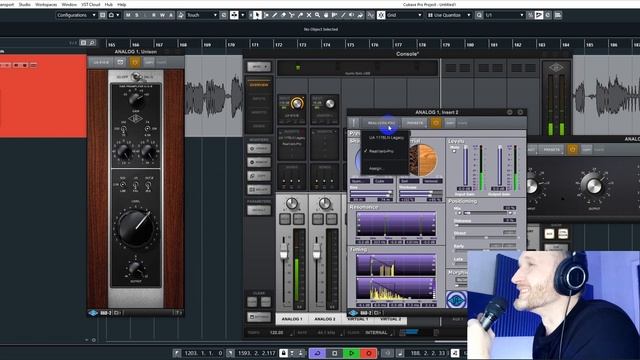
Task: Open the Studio menu
Action: [x=24, y=4]
